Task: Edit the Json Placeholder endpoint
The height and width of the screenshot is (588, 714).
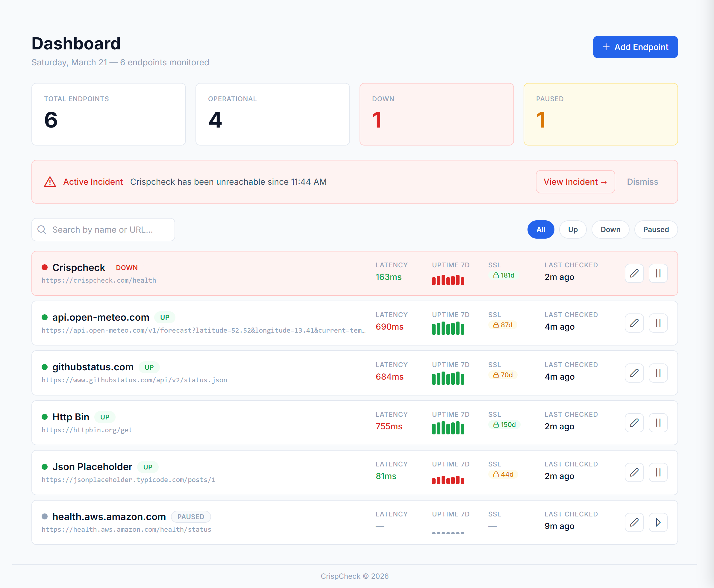Action: 634,472
